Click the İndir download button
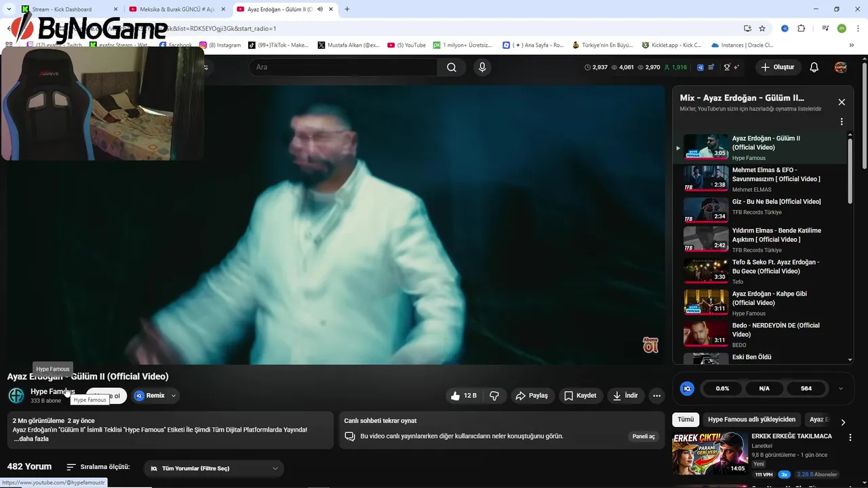Screen dimensions: 868x488 (625, 396)
